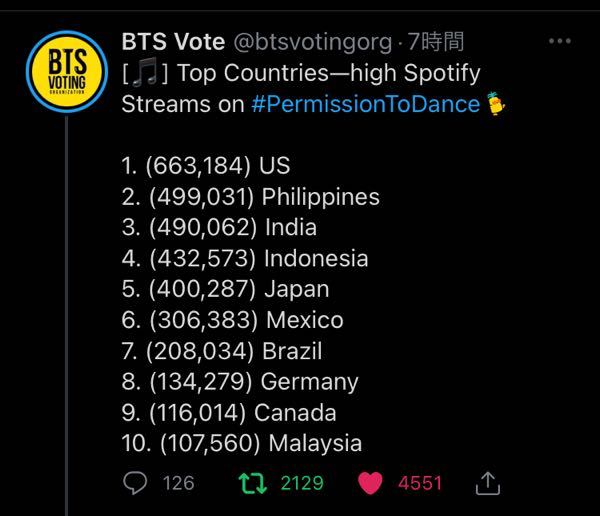Click the Malaysia 107,560 entry
This screenshot has height=516, width=600.
coord(242,443)
